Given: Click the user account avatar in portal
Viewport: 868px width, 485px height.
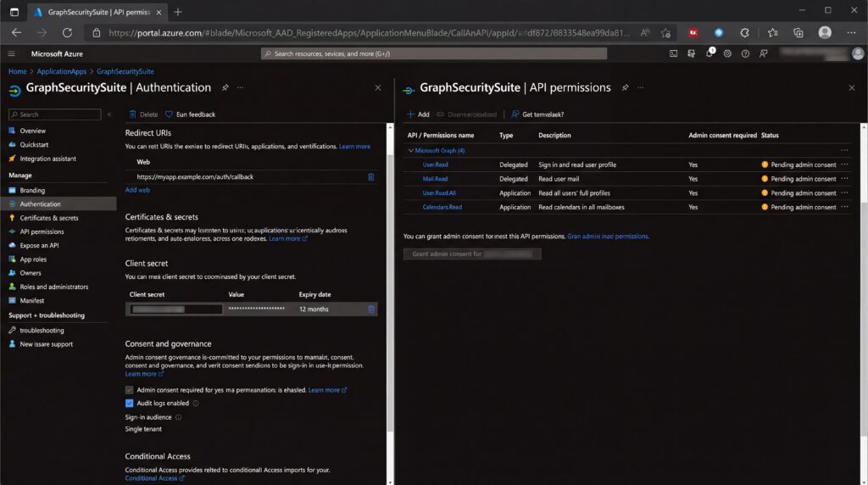Looking at the screenshot, I should [858, 53].
